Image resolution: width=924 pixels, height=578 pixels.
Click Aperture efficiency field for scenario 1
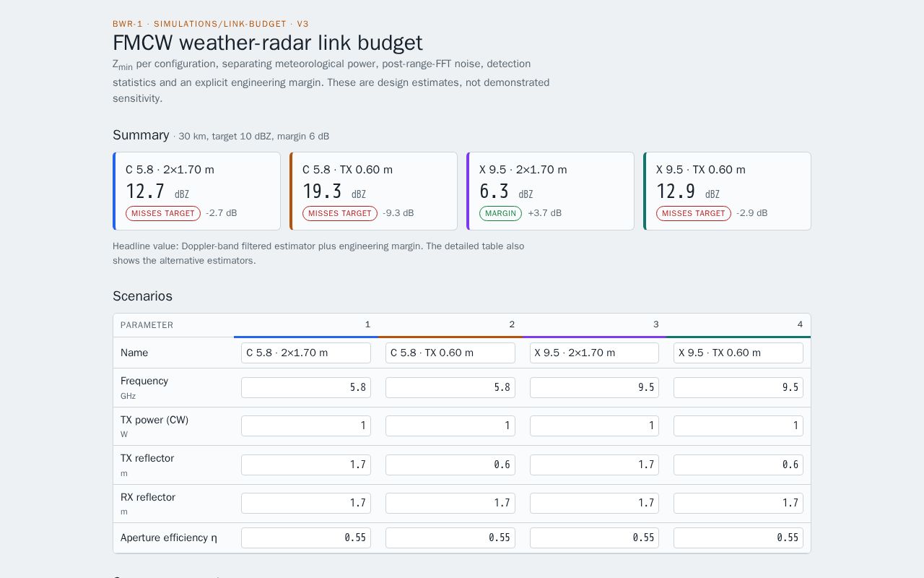coord(306,538)
